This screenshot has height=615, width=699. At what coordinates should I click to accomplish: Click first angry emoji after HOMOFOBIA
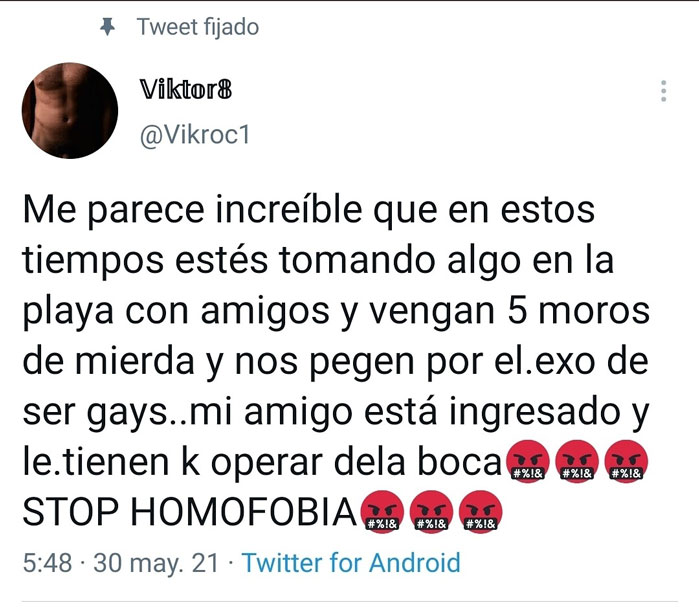(x=382, y=512)
